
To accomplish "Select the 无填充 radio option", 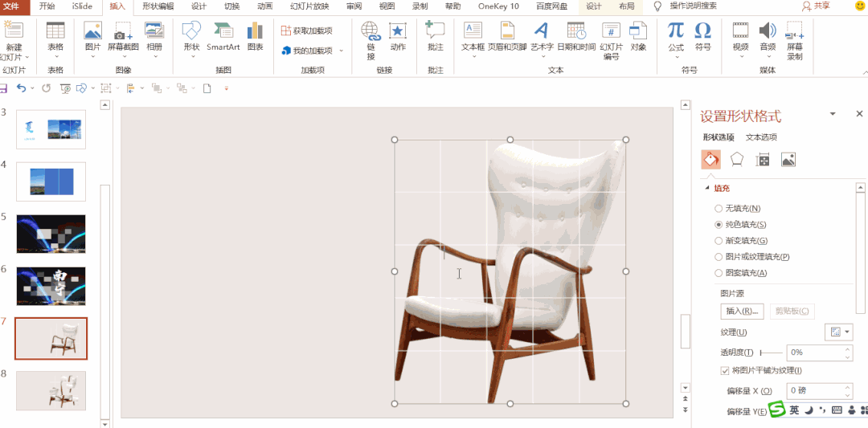I will coord(719,209).
